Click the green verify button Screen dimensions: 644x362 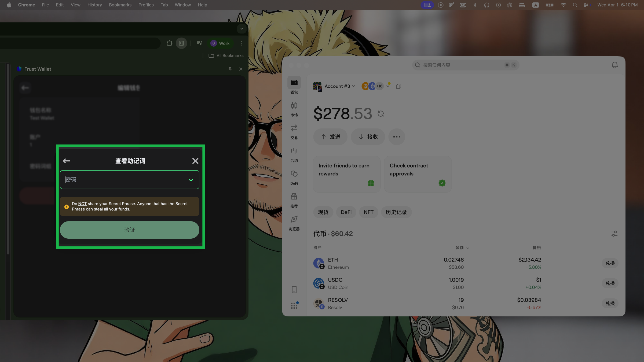(130, 230)
